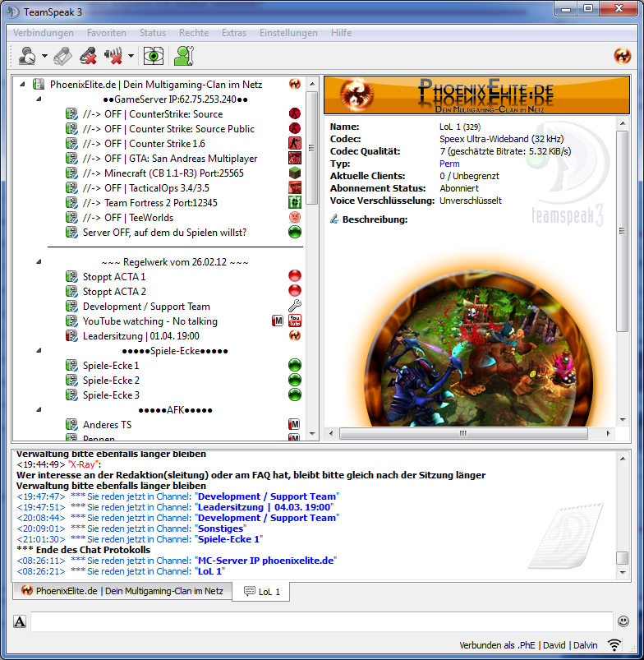Collapse the AFK channel group
The width and height of the screenshot is (644, 660).
pyautogui.click(x=39, y=409)
